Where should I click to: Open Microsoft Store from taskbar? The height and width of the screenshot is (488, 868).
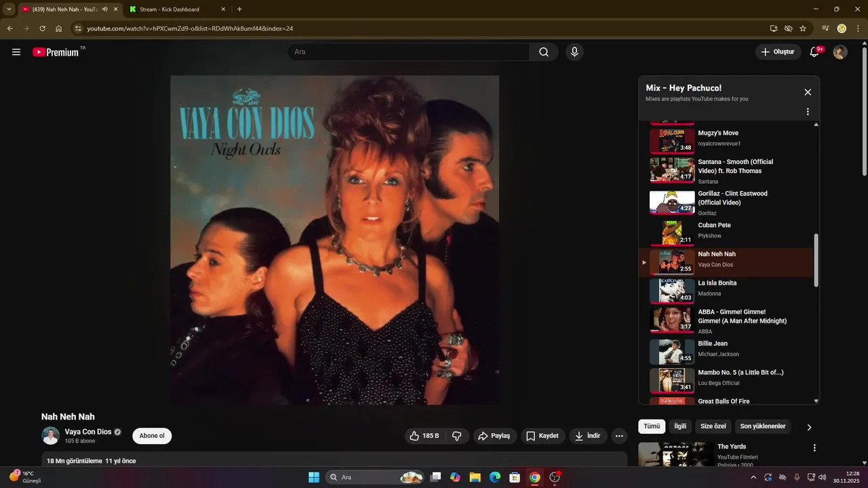[x=515, y=477]
